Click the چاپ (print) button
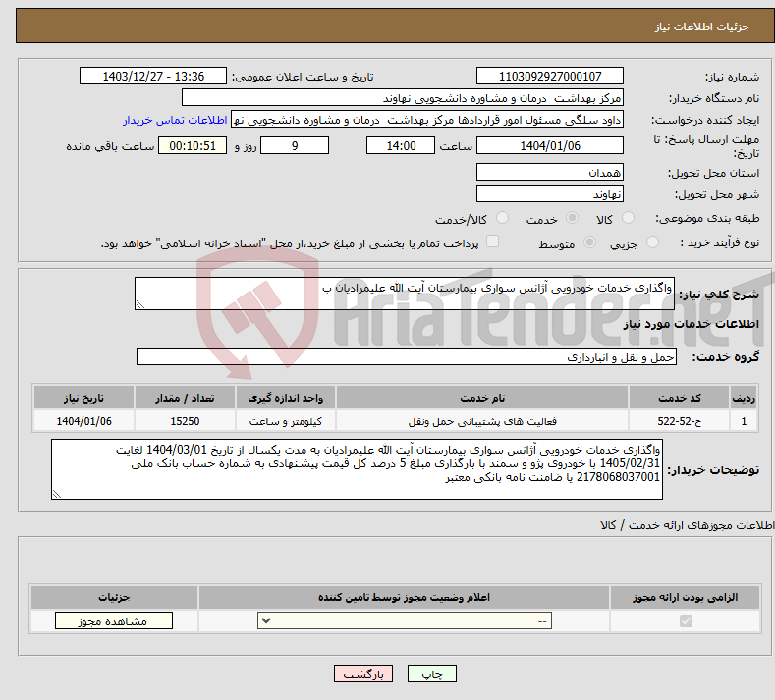 click(431, 673)
